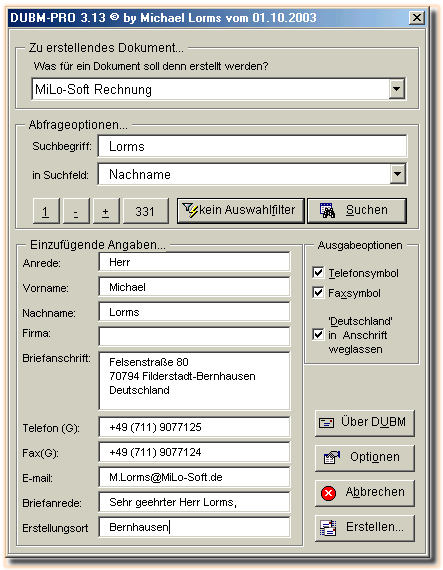Image resolution: width=443 pixels, height=570 pixels.
Task: Click the kein Auswahlfilter button
Action: 240,210
